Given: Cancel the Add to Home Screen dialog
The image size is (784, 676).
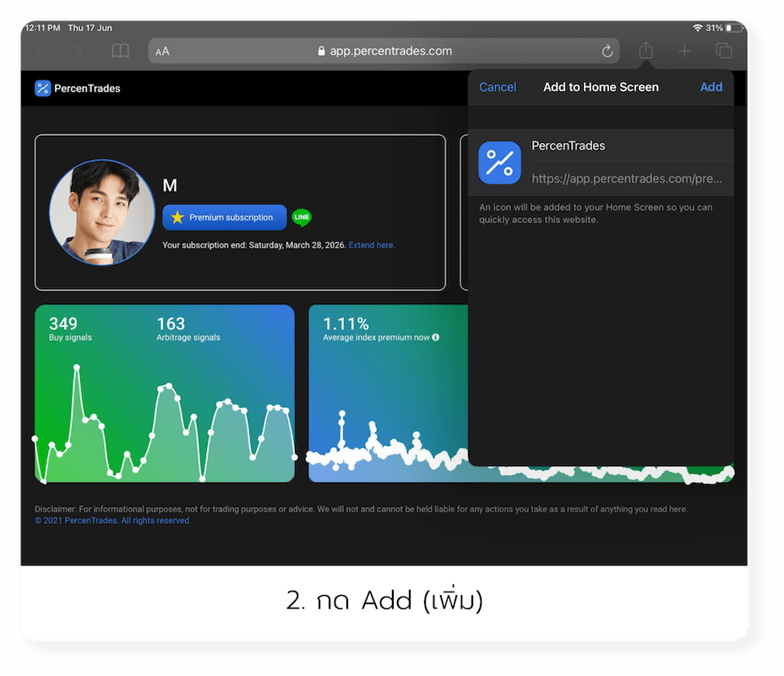Looking at the screenshot, I should (497, 87).
